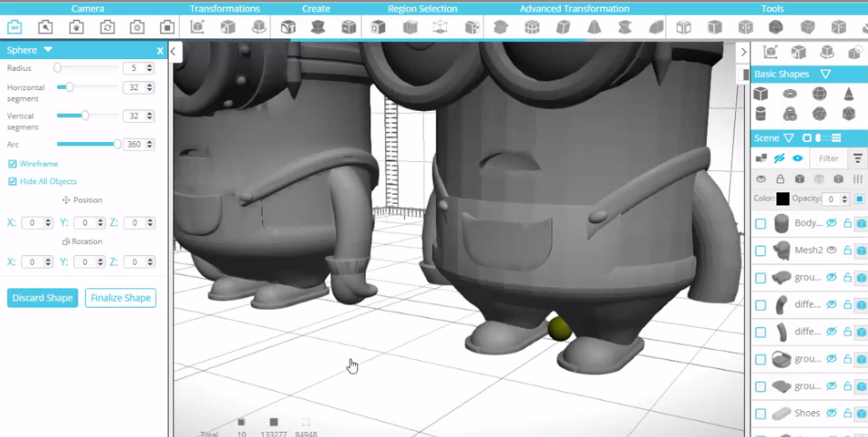Image resolution: width=868 pixels, height=437 pixels.
Task: Open the Region Selection menu
Action: point(423,8)
